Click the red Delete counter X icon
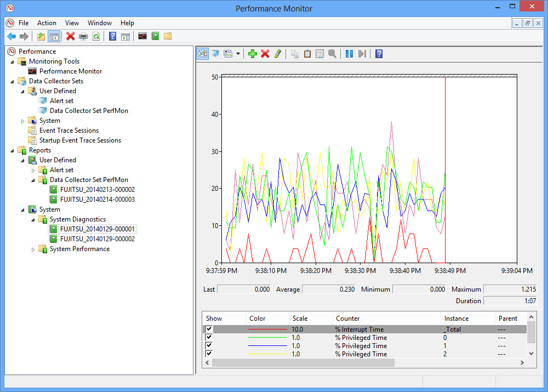The width and height of the screenshot is (548, 392). pos(265,54)
